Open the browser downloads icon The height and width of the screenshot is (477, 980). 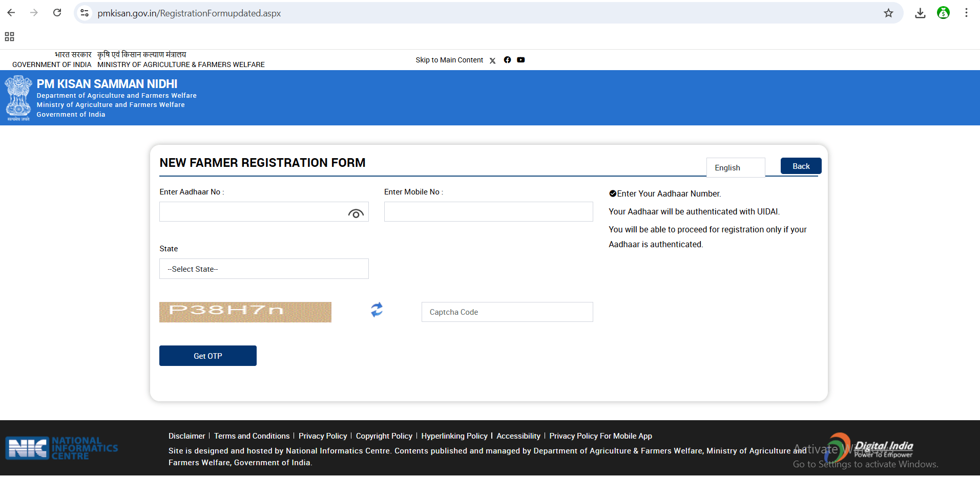click(x=920, y=13)
